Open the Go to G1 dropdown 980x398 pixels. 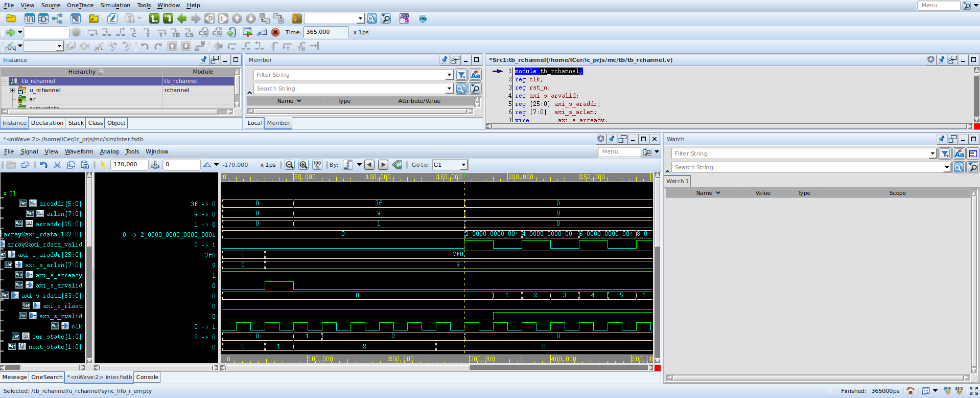pyautogui.click(x=463, y=165)
